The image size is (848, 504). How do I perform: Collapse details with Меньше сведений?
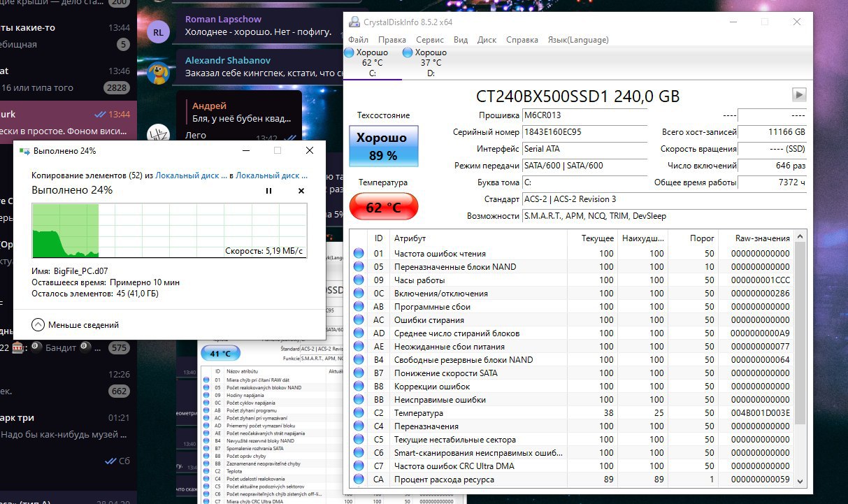coord(76,325)
